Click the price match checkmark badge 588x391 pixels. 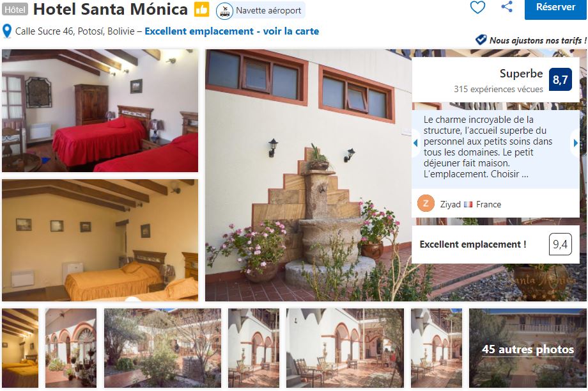(481, 40)
